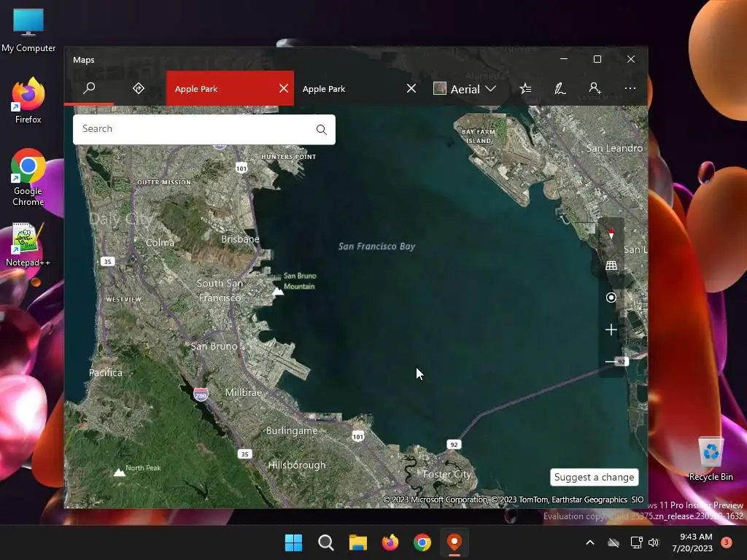This screenshot has height=560, width=747.
Task: Switch to the second Apple Park tab
Action: 324,88
